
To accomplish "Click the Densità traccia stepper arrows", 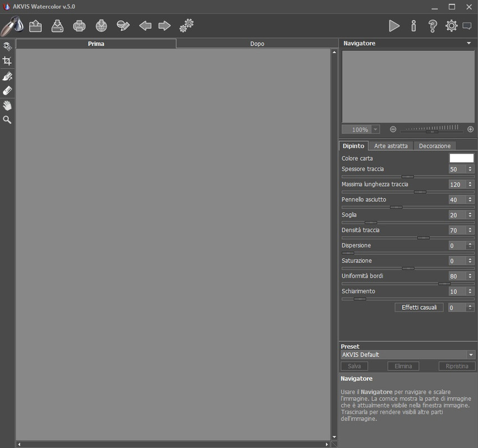I will 470,230.
